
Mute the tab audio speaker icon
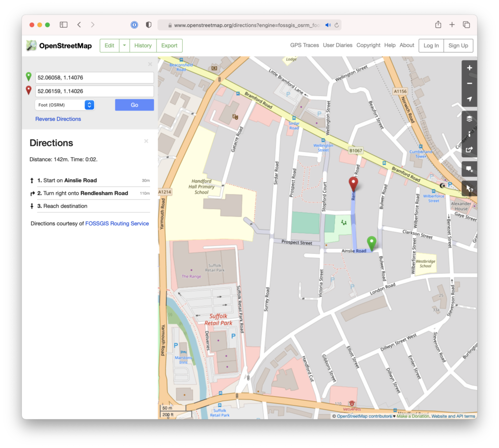coord(328,25)
